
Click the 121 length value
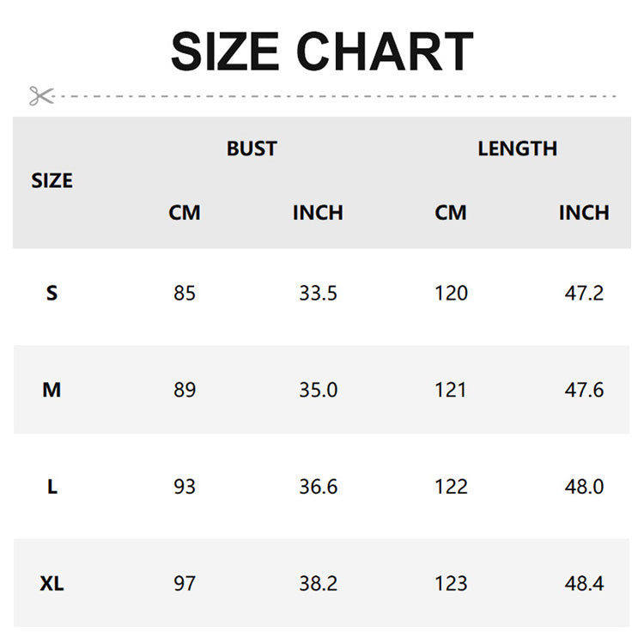click(x=451, y=390)
